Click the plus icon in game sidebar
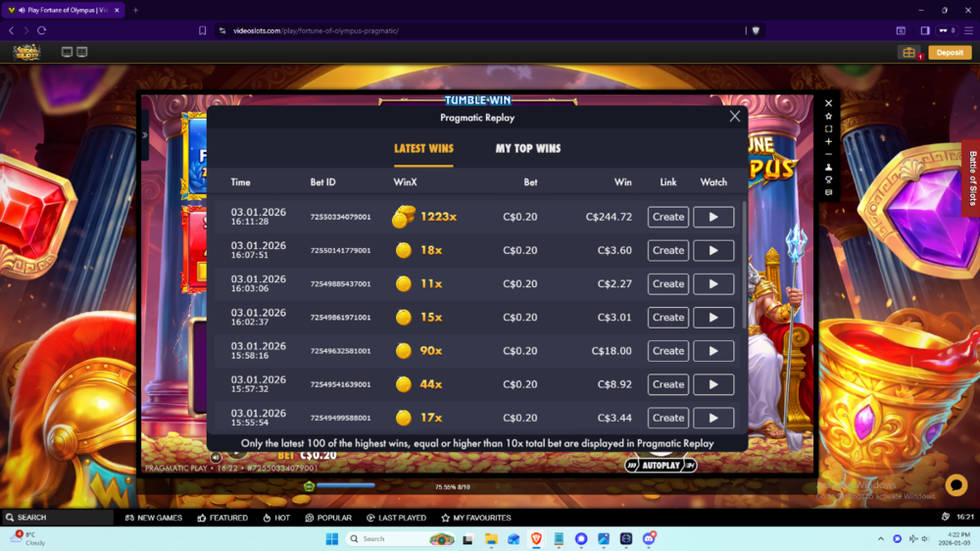This screenshot has width=980, height=551. click(828, 141)
